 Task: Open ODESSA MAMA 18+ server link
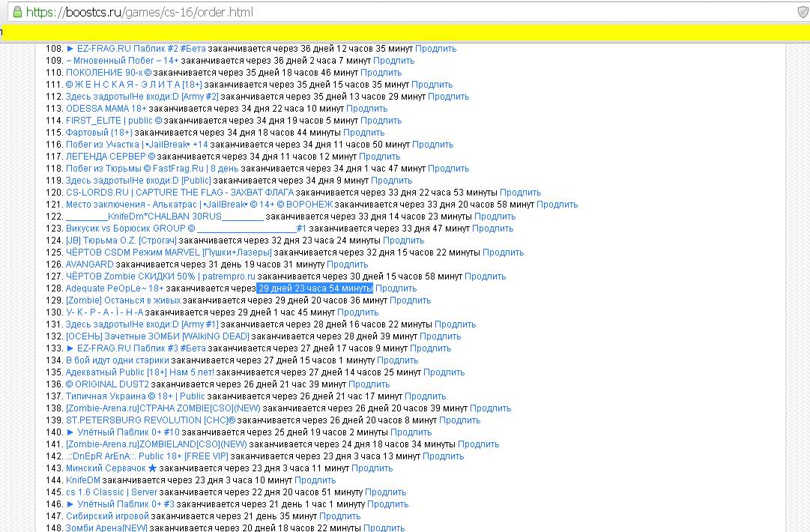tap(106, 109)
